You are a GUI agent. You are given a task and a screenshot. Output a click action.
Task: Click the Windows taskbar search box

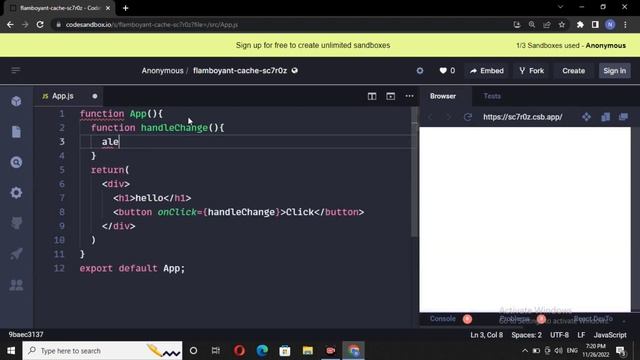click(x=102, y=351)
